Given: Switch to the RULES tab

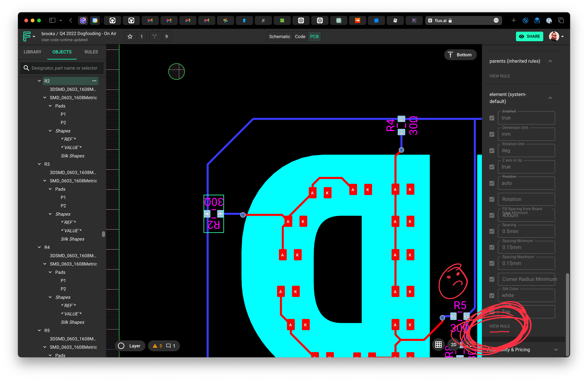Looking at the screenshot, I should click(91, 52).
